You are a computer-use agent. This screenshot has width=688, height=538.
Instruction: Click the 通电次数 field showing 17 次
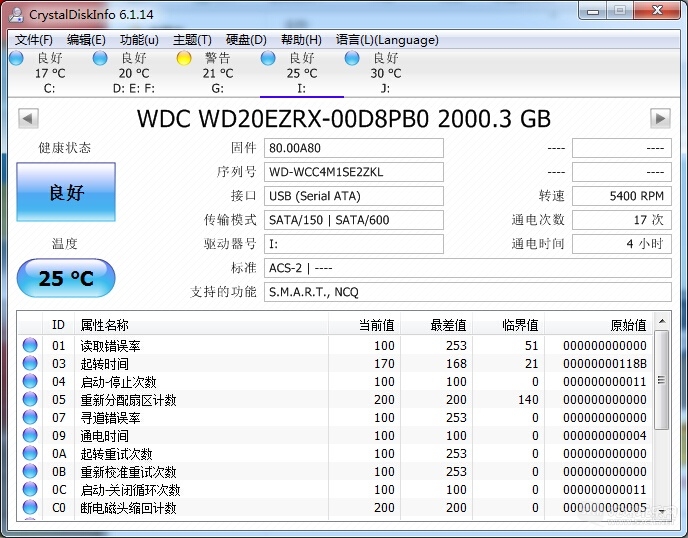(x=622, y=220)
